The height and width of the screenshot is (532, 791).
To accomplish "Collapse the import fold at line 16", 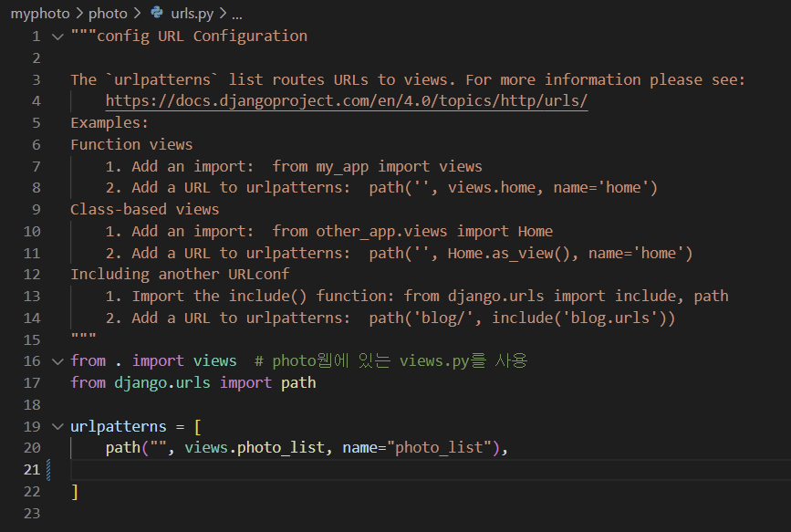I will tap(58, 361).
